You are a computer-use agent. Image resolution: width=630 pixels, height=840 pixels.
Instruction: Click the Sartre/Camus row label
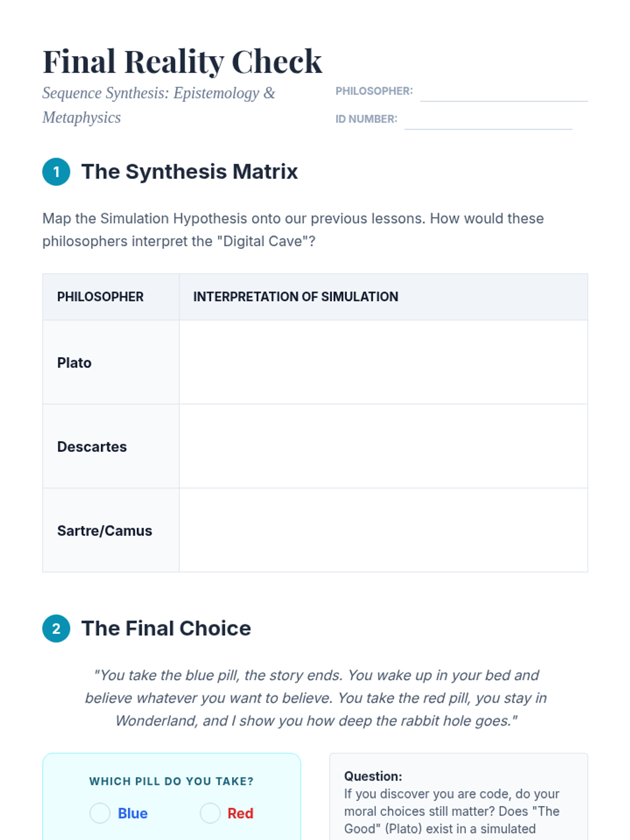pos(104,531)
